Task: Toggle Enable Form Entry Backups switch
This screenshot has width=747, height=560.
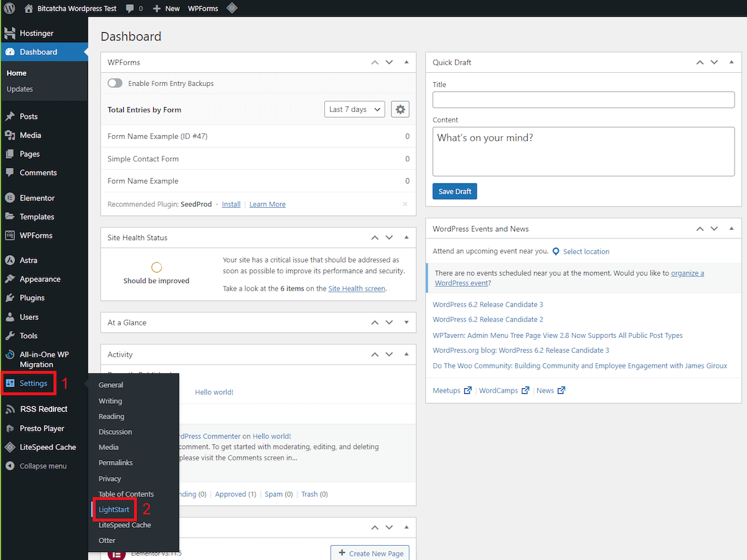Action: pos(115,83)
